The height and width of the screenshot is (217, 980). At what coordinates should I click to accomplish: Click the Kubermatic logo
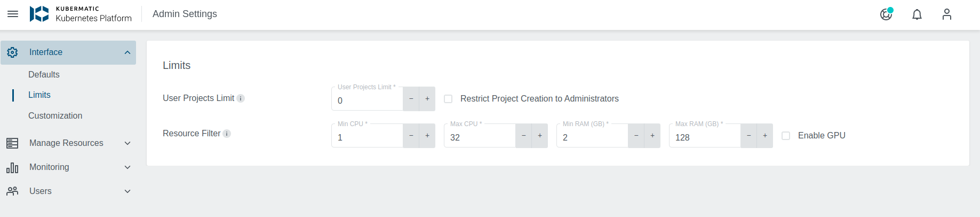click(x=39, y=14)
